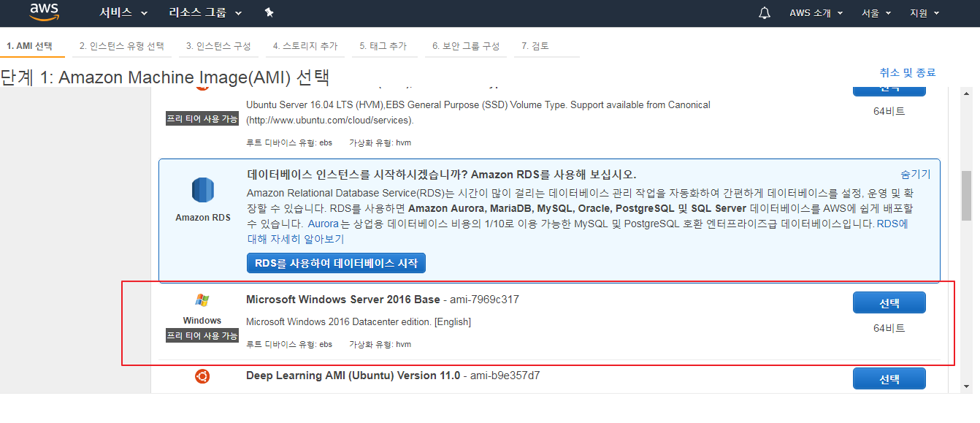Click the Ubuntu Server 프리 티어 사용 가능 badge
This screenshot has height=423, width=980.
click(x=202, y=118)
